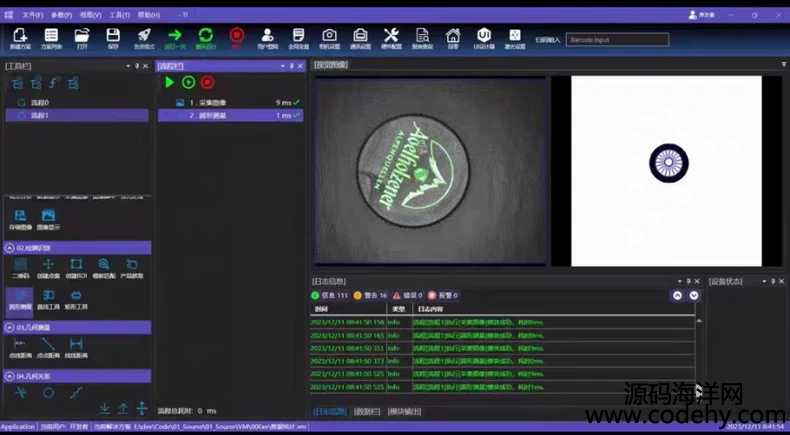Click the New Solution (新建方案) toolbar icon
Viewport: 790px width, 435px height.
pos(20,38)
